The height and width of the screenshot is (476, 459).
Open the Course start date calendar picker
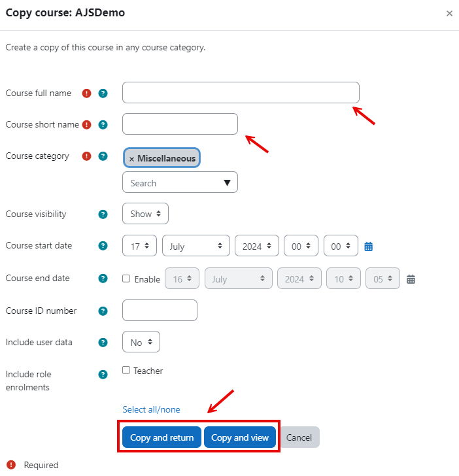click(368, 246)
